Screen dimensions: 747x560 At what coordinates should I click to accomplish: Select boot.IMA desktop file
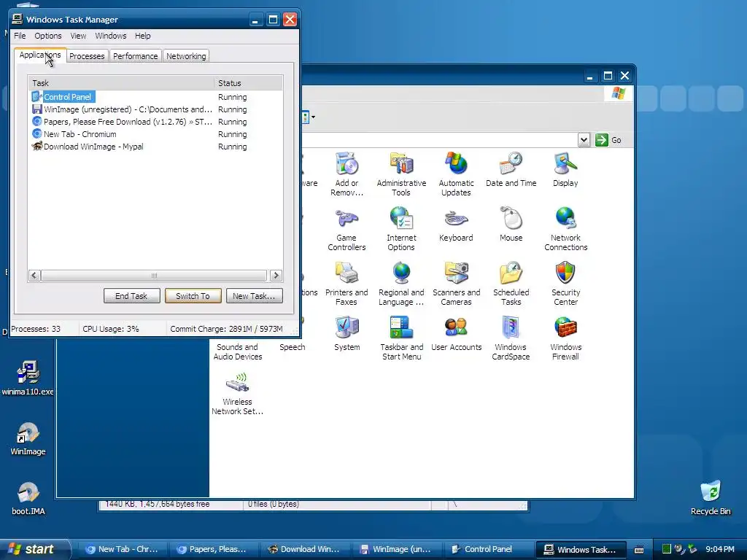tap(28, 499)
